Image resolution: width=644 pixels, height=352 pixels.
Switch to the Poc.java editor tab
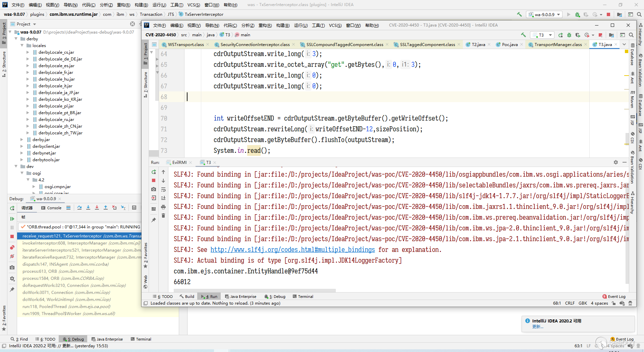509,45
